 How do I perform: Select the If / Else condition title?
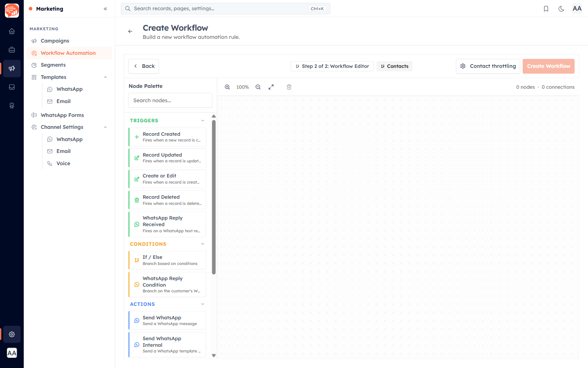point(152,257)
